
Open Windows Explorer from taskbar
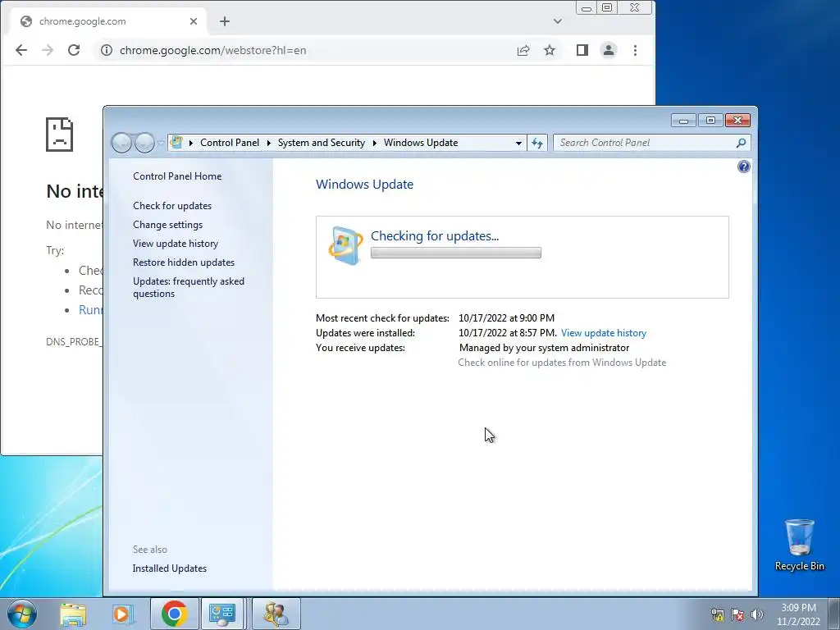point(73,614)
